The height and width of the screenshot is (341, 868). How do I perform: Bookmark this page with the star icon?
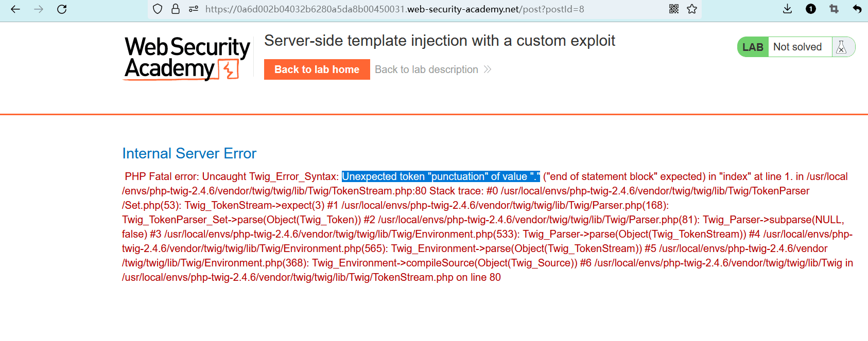pos(692,9)
